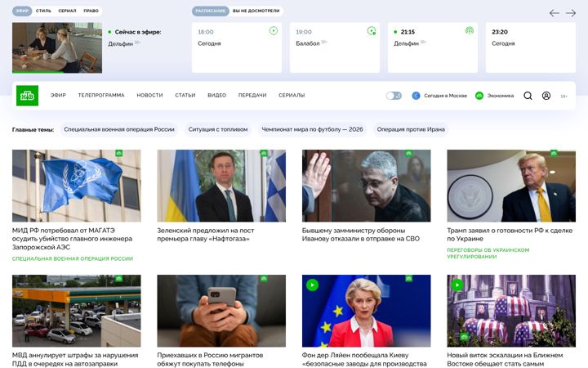Open the Экономика link
The width and height of the screenshot is (588, 368).
pyautogui.click(x=501, y=96)
